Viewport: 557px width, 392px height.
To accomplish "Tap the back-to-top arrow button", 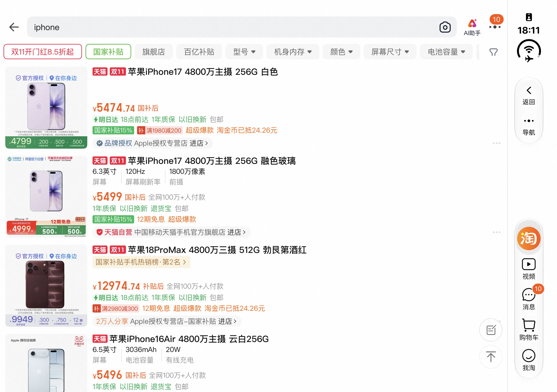I will [x=491, y=357].
